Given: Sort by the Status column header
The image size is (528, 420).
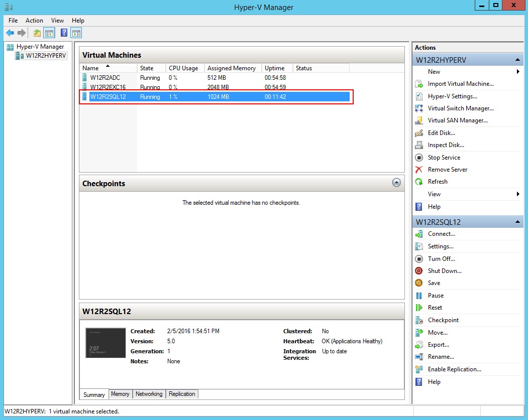Looking at the screenshot, I should (x=321, y=68).
